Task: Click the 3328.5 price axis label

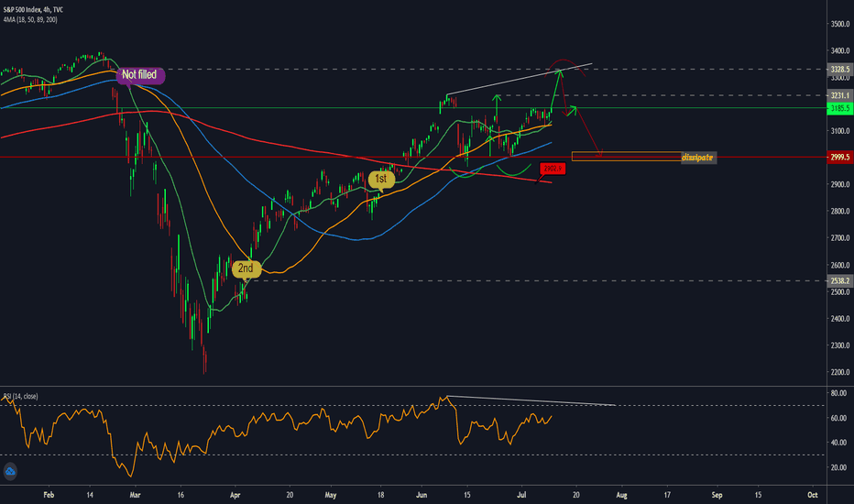Action: pos(840,70)
